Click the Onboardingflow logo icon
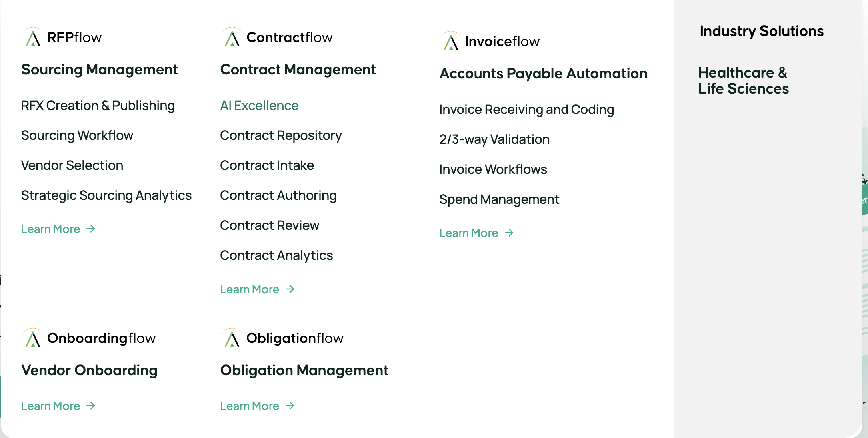The height and width of the screenshot is (438, 868). coord(33,338)
